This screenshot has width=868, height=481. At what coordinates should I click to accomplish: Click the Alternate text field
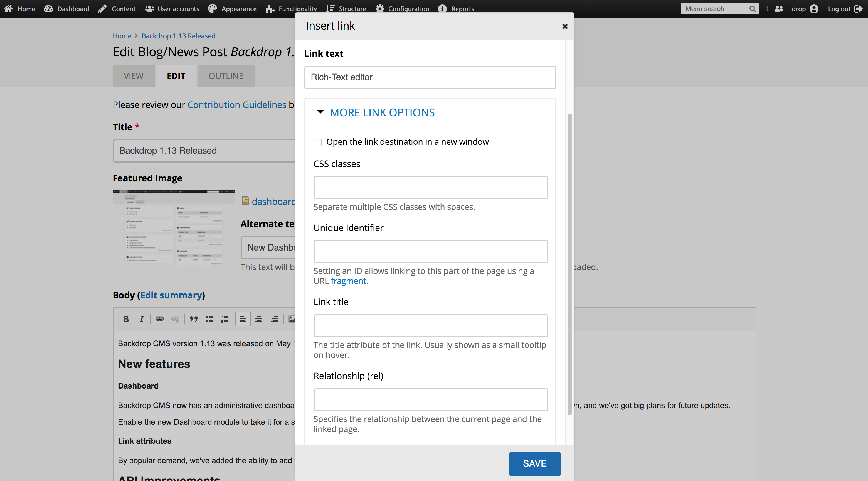[x=268, y=247]
